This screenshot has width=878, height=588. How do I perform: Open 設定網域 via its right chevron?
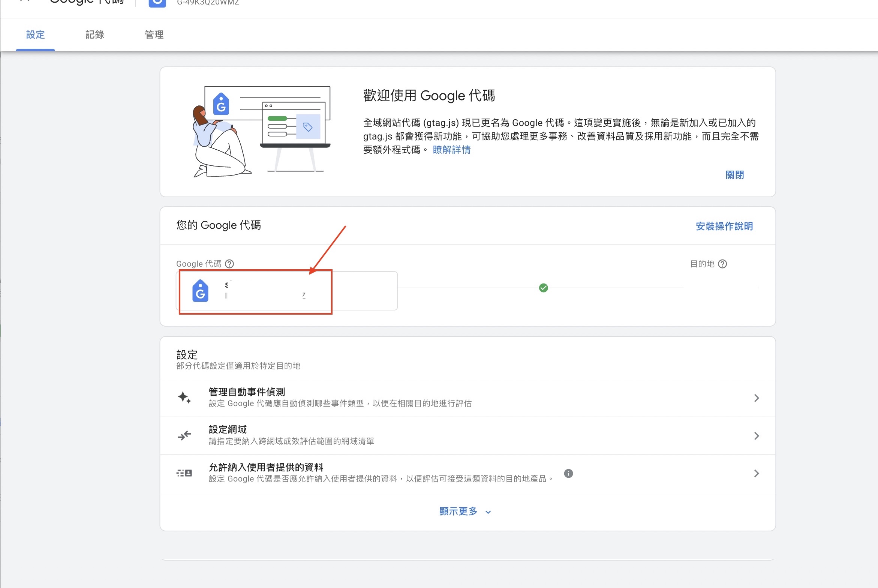pyautogui.click(x=756, y=436)
